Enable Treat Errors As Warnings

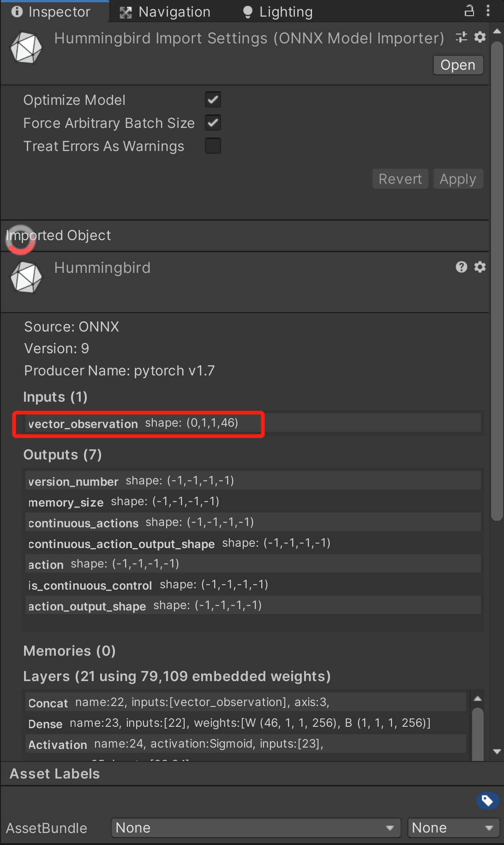213,145
